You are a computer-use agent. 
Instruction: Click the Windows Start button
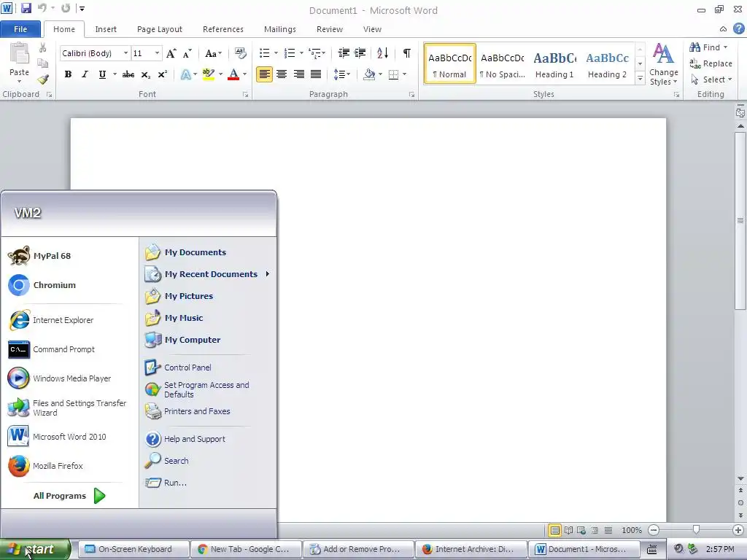(35, 549)
